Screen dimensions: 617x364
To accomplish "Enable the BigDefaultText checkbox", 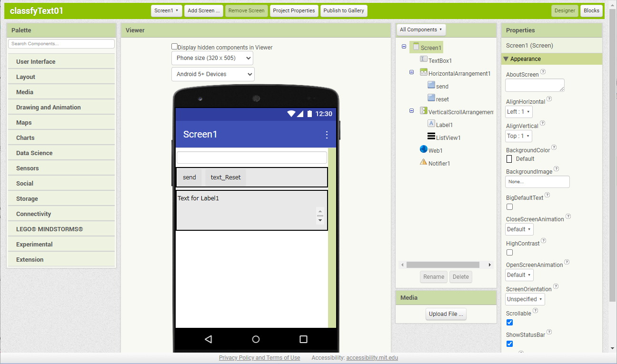I will tap(509, 207).
